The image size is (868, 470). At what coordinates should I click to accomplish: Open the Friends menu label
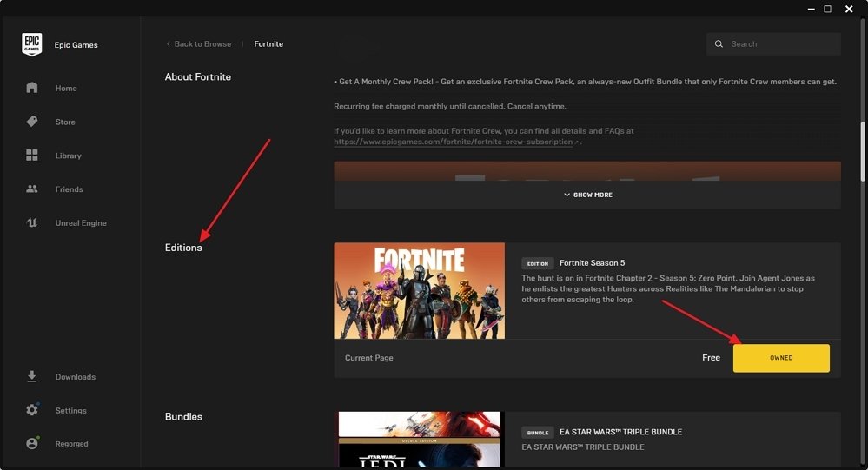(x=70, y=189)
